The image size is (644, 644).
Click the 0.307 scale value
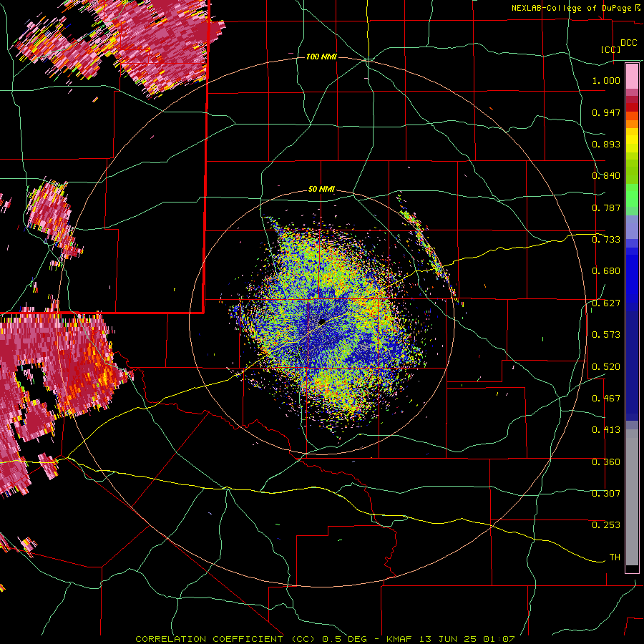(x=606, y=494)
